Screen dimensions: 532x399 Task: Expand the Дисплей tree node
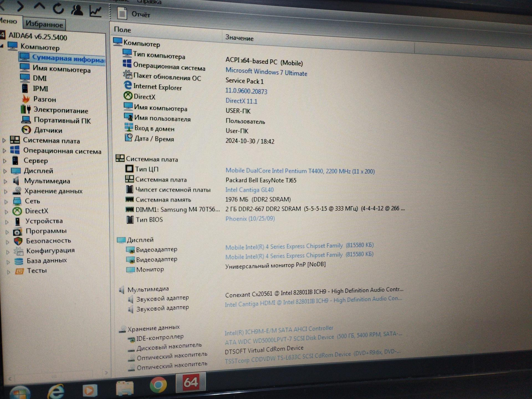5,171
